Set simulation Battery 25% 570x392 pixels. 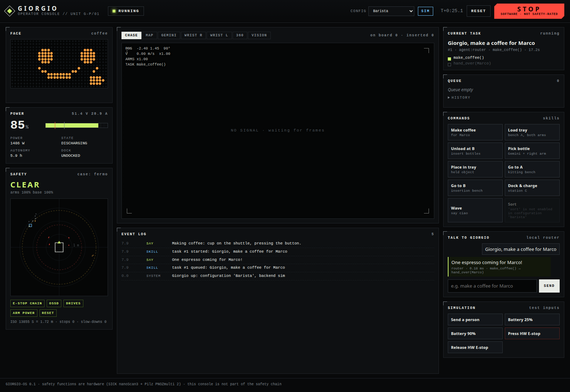[x=532, y=320]
